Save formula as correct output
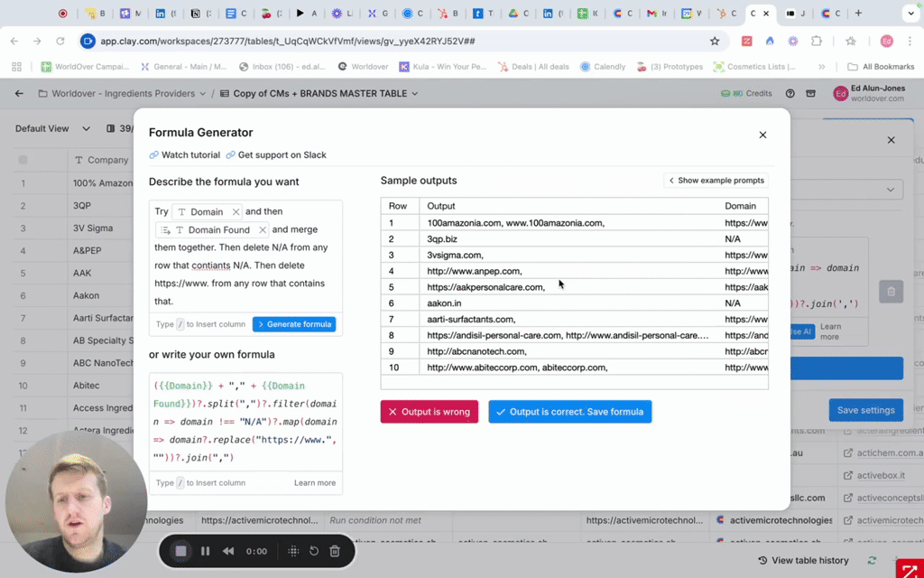 point(569,412)
